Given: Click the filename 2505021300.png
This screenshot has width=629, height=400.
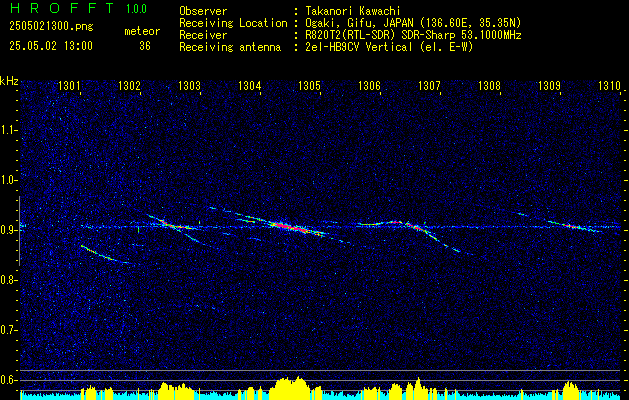Looking at the screenshot, I should tap(51, 27).
